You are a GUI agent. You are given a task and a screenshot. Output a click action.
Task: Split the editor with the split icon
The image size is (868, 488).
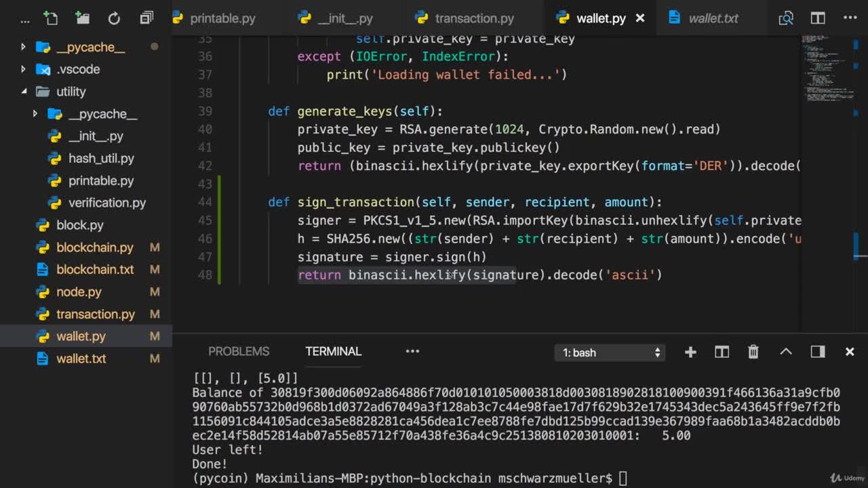pos(818,18)
